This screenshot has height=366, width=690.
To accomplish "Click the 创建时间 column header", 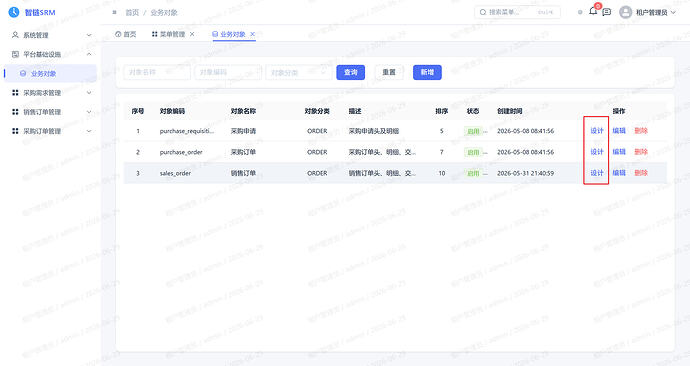I will [510, 111].
